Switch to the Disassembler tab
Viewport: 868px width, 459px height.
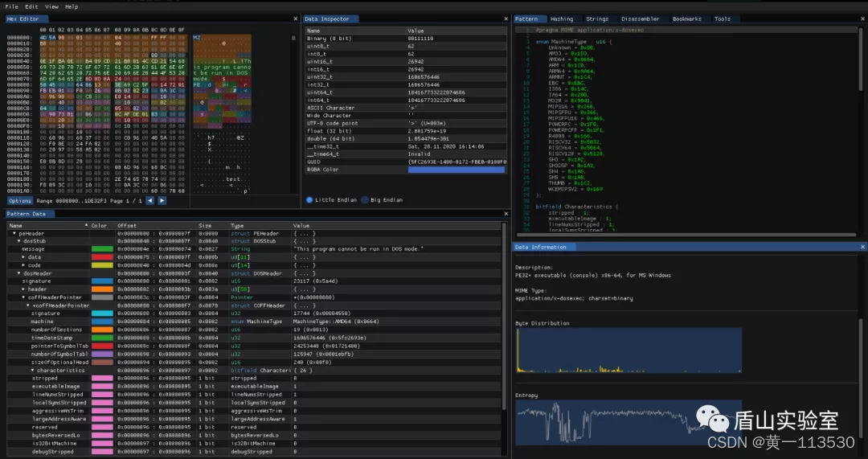pyautogui.click(x=640, y=18)
